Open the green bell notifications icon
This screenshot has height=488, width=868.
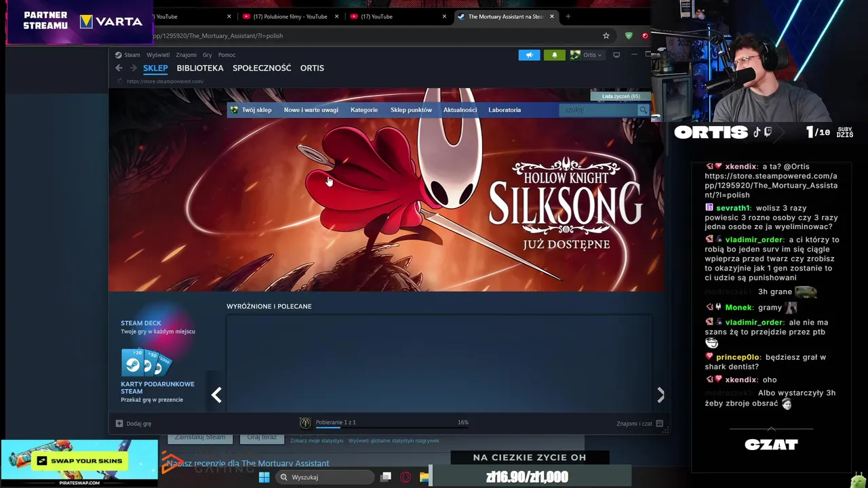click(x=555, y=55)
